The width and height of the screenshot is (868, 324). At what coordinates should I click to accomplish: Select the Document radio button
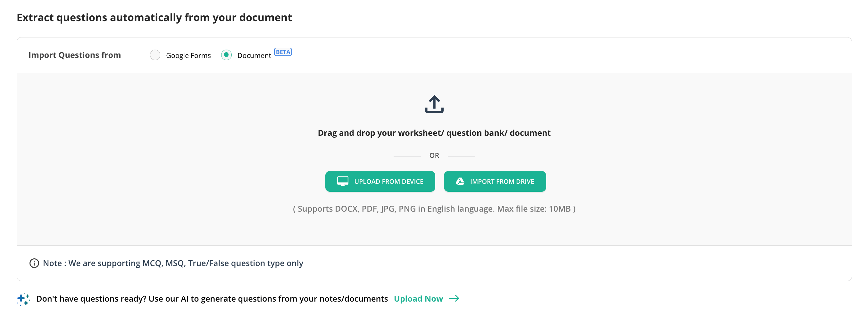tap(226, 55)
